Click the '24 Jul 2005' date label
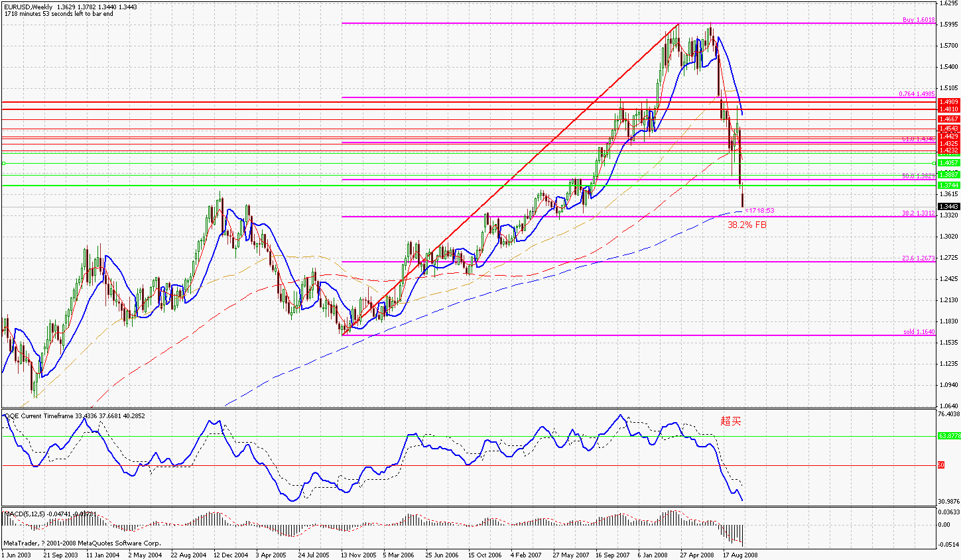 [x=314, y=555]
